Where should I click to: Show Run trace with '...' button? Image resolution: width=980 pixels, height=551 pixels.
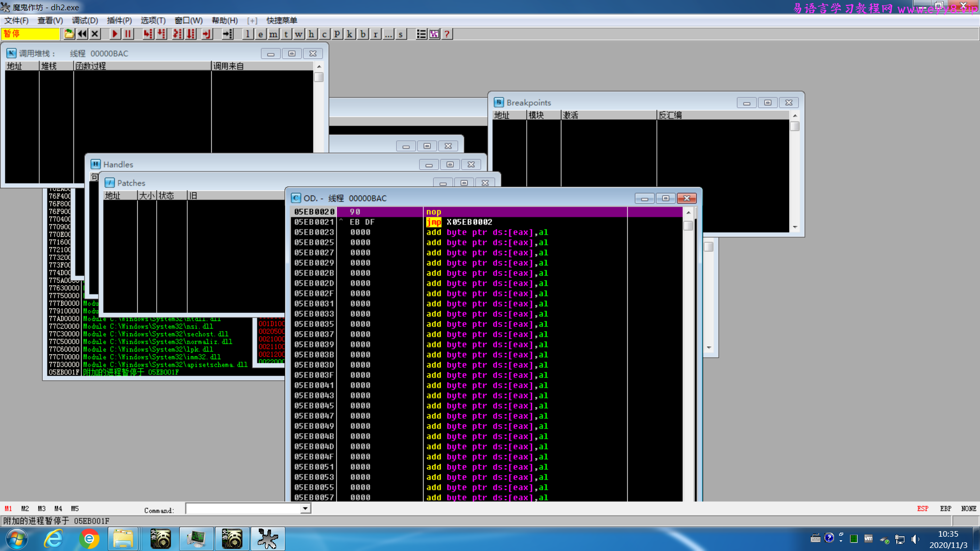click(388, 34)
